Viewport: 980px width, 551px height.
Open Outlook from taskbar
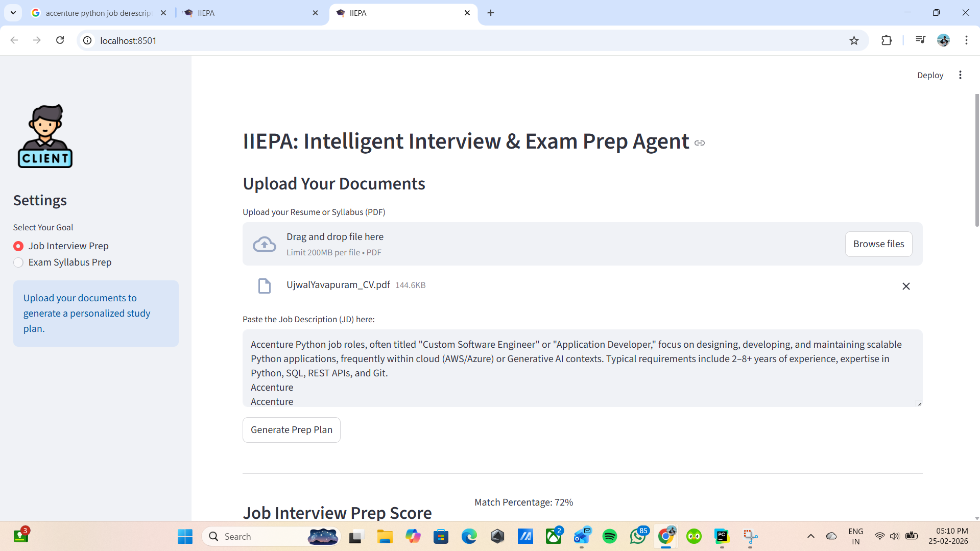582,537
